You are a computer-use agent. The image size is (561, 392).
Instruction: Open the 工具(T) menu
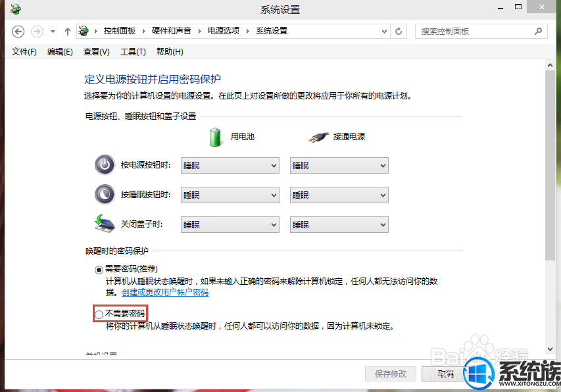point(133,52)
